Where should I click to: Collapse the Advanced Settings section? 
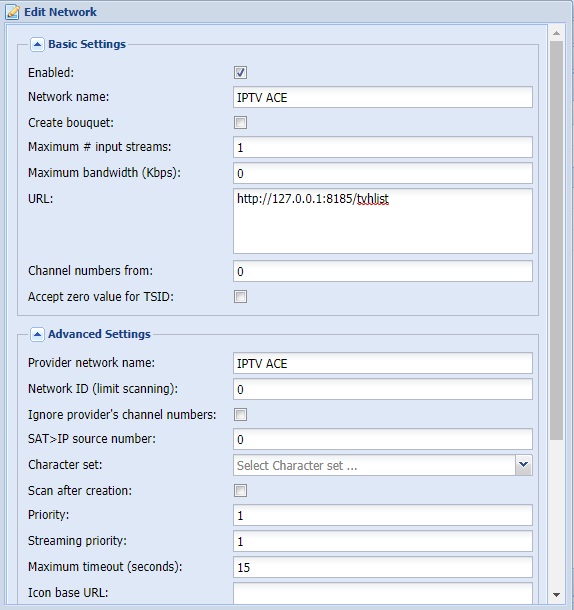coord(37,334)
